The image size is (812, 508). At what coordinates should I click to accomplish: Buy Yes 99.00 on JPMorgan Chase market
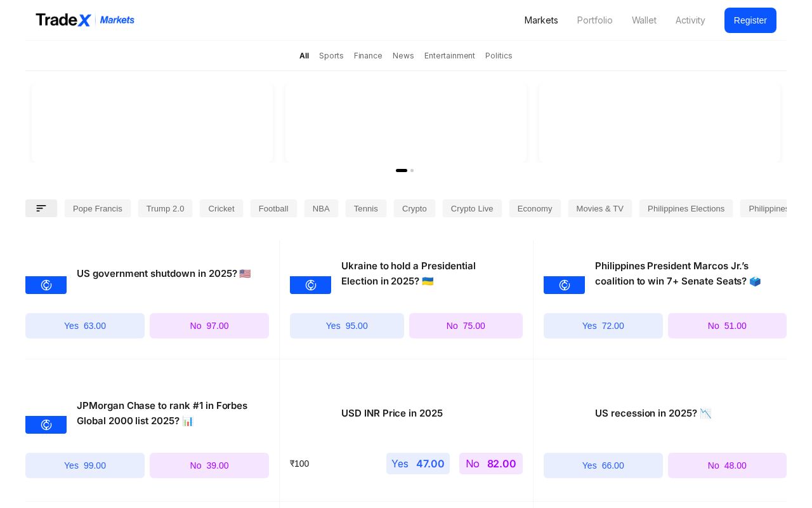click(85, 465)
